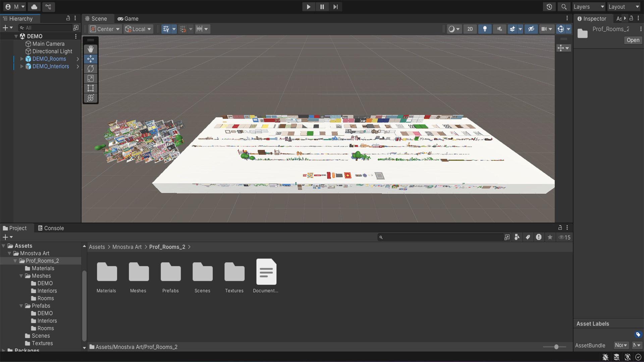The image size is (644, 362).
Task: Select the Scale tool
Action: click(x=91, y=78)
